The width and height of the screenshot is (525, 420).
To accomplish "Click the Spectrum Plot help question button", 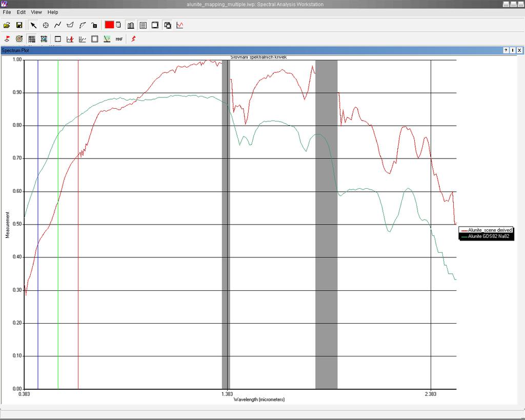I will tap(506, 50).
